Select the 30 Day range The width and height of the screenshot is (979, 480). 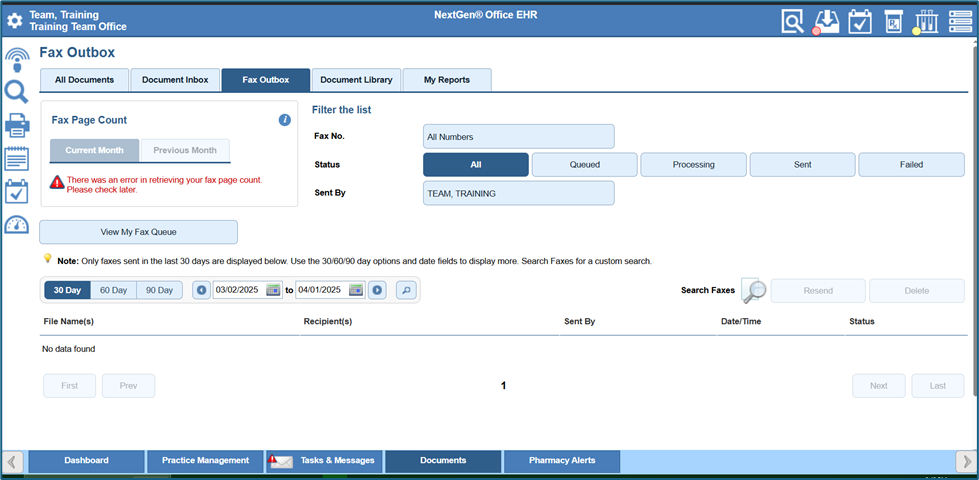tap(67, 290)
